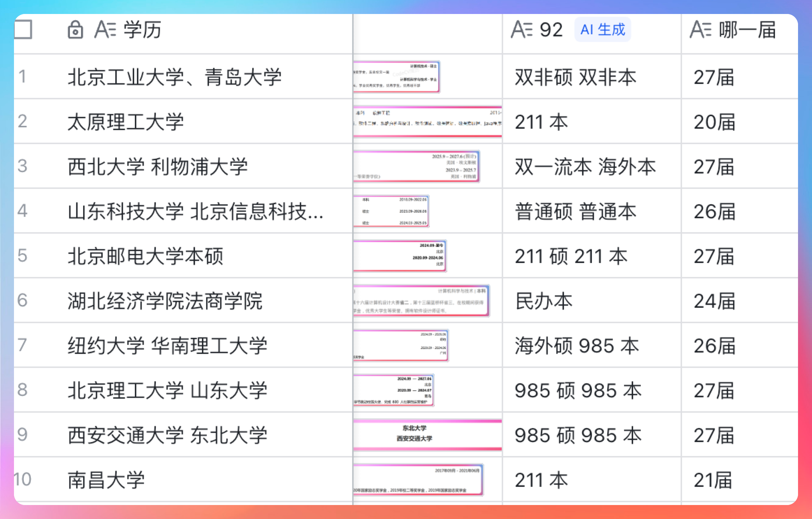Click text-type icon of 学历 column
Viewport: 812px width, 519px height.
tap(105, 29)
